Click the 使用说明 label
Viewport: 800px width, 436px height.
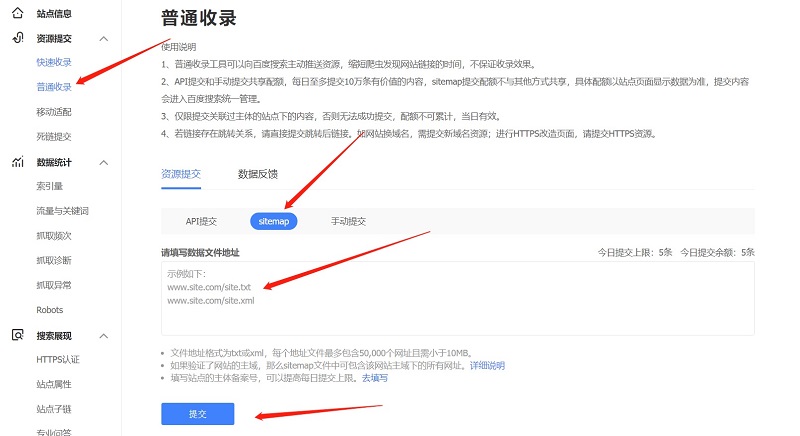(x=179, y=47)
